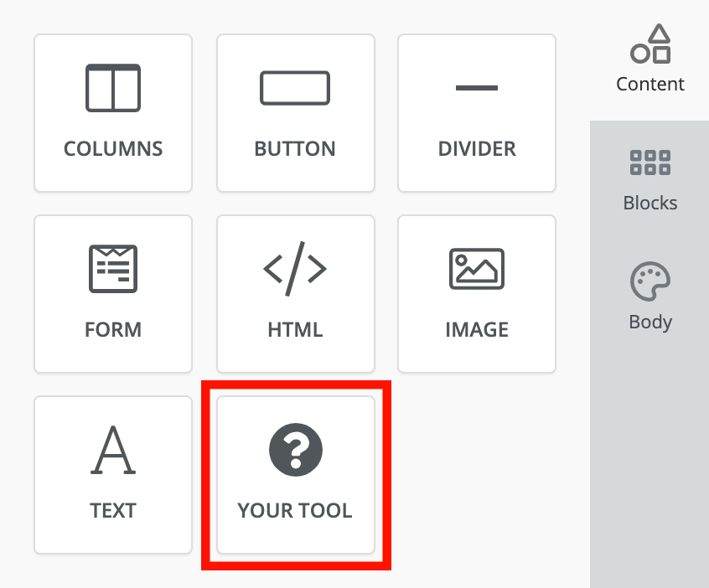Switch to the Body tab
This screenshot has height=588, width=709.
click(649, 298)
